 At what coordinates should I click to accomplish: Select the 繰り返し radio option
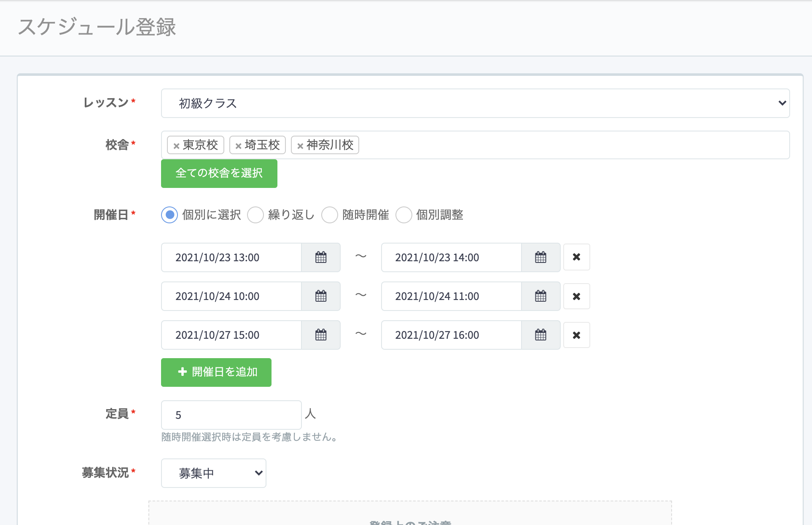pyautogui.click(x=255, y=215)
